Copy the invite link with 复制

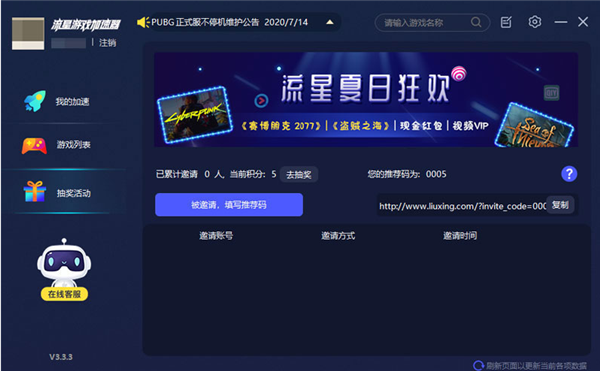(560, 205)
